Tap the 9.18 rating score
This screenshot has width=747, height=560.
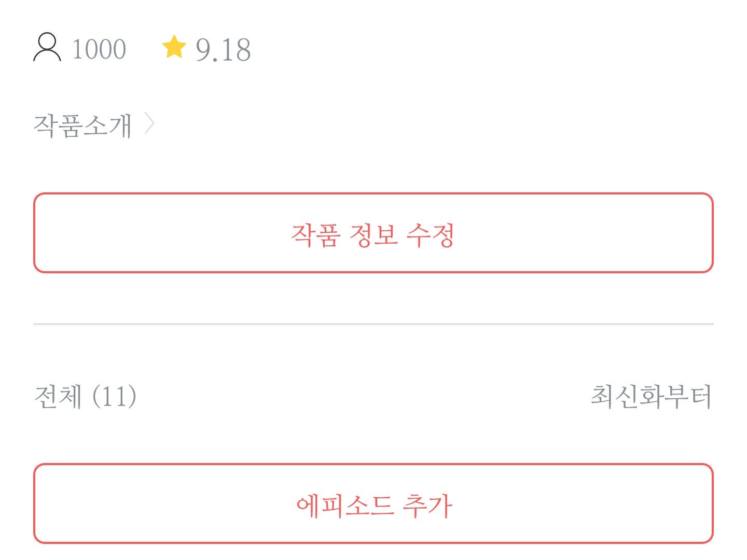[223, 50]
